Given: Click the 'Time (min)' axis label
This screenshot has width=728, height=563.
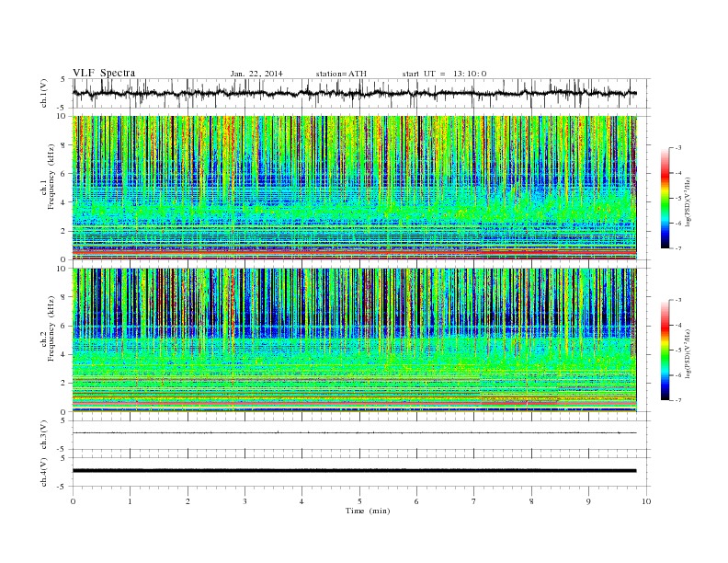Looking at the screenshot, I should pos(368,511).
